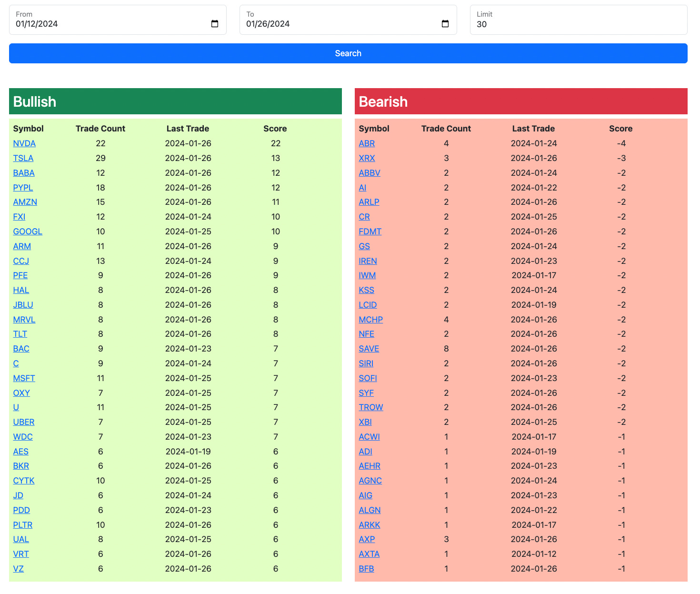700x594 pixels.
Task: Open the PFE symbol link
Action: pyautogui.click(x=20, y=275)
